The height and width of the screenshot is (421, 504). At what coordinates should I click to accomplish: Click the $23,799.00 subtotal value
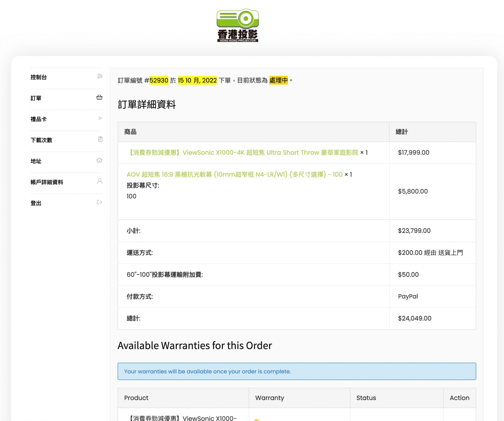pos(414,231)
